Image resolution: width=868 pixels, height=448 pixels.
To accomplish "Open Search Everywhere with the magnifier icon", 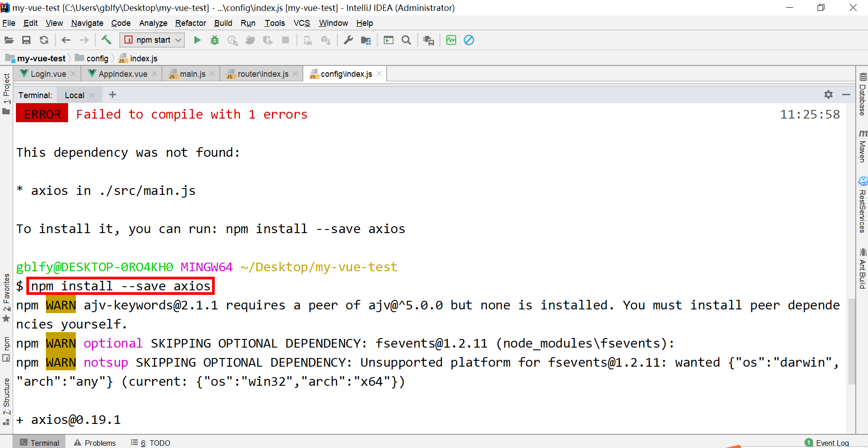I will [x=406, y=40].
